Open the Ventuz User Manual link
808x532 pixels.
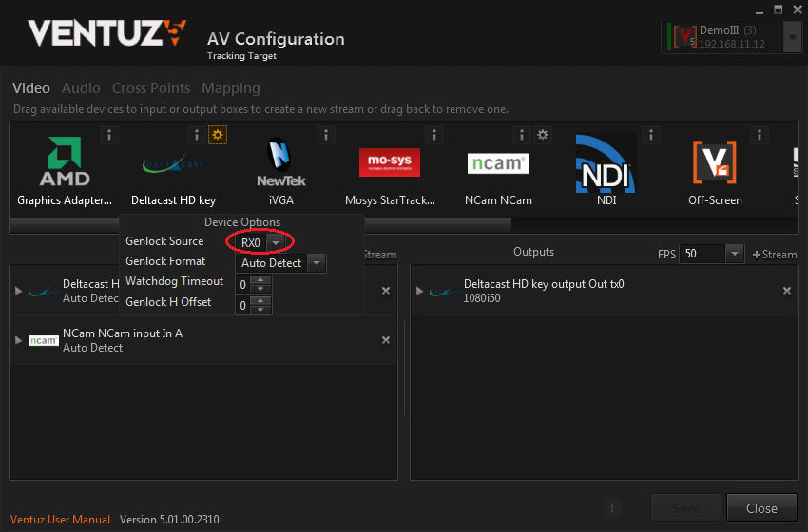click(60, 520)
